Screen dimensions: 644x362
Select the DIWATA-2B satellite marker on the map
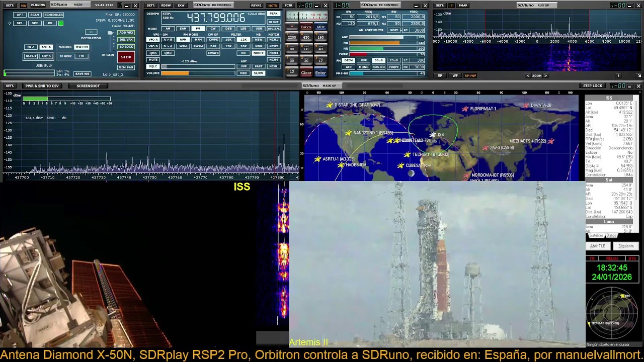pos(526,106)
